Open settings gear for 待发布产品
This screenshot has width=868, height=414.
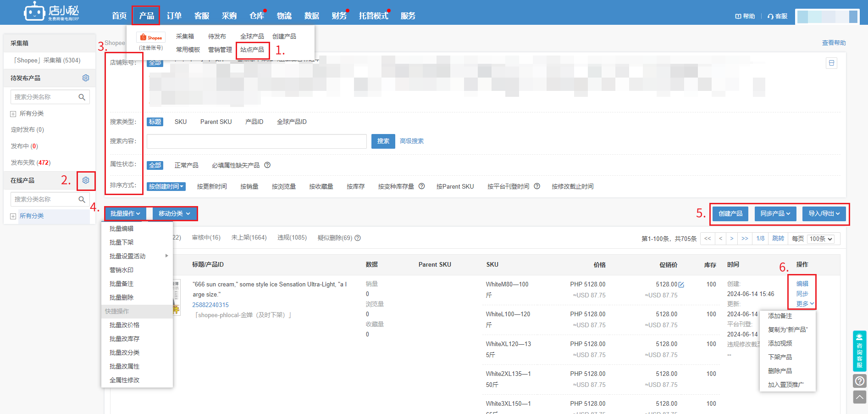pyautogui.click(x=86, y=78)
